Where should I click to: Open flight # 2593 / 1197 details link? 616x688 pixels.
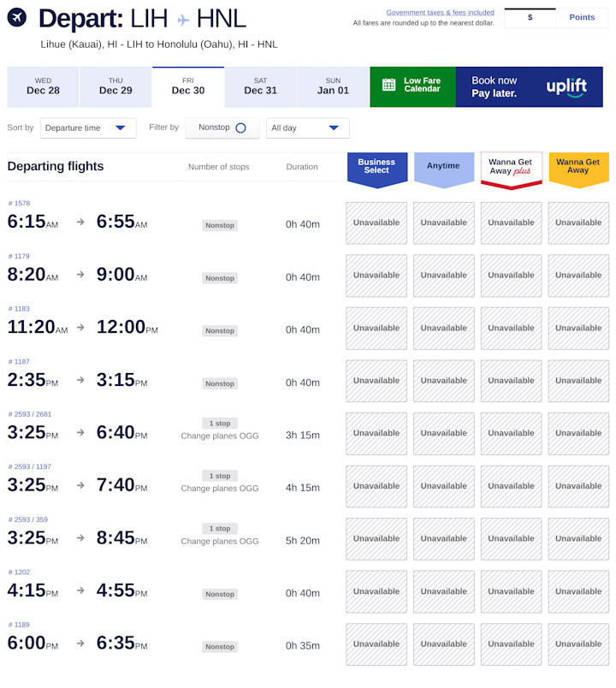30,467
